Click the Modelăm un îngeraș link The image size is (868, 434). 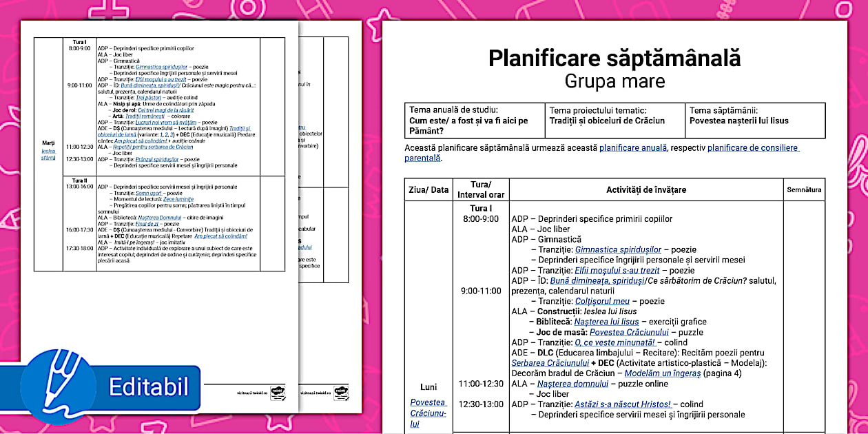point(661,373)
